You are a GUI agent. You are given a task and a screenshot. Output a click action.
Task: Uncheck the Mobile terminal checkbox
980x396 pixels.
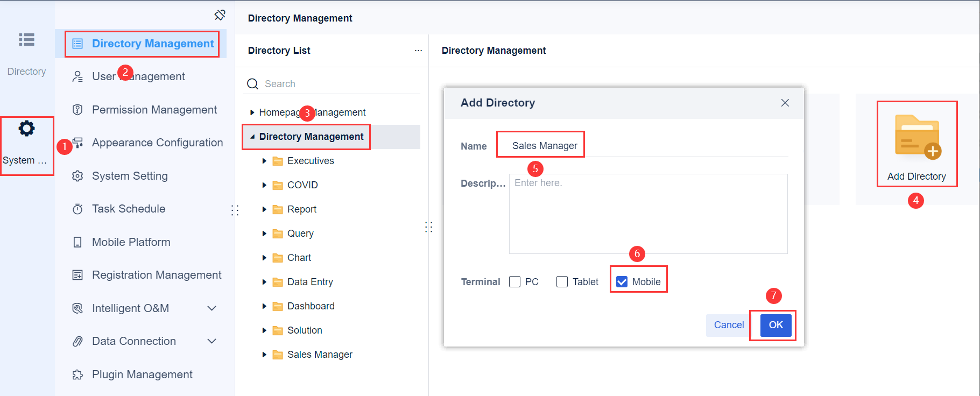point(622,282)
